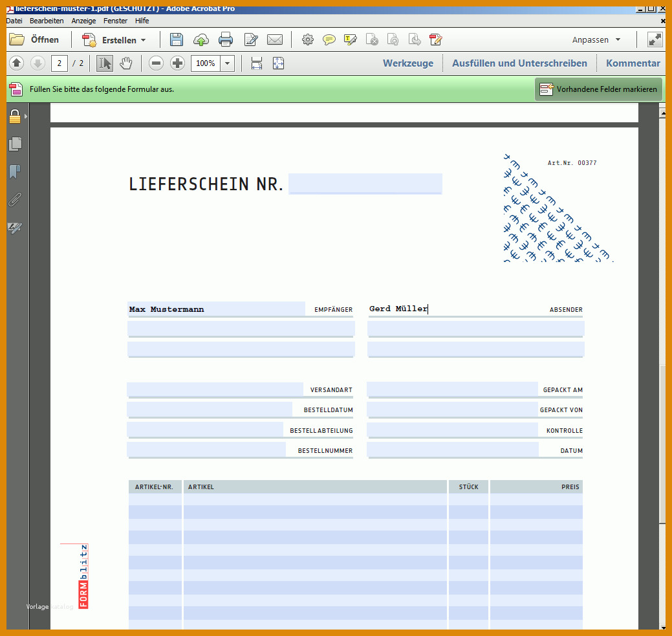This screenshot has height=636, width=672.
Task: Click the page number input box
Action: coord(59,63)
